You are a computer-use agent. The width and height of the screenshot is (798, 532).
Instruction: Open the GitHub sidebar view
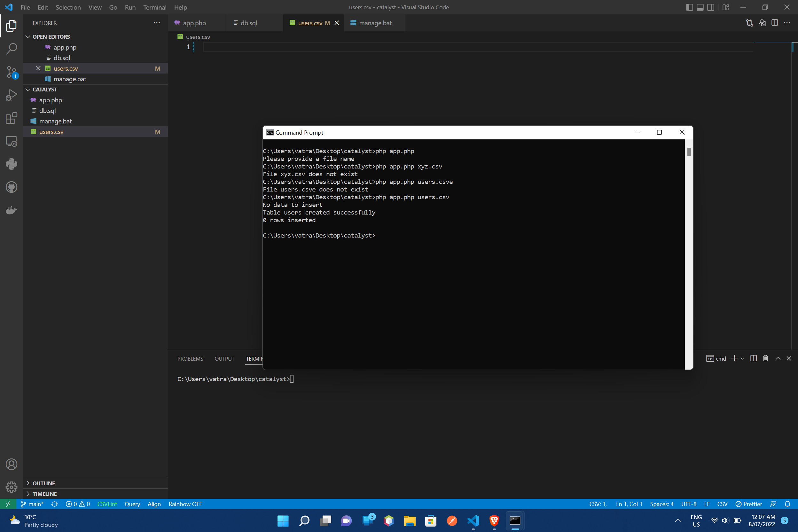11,187
